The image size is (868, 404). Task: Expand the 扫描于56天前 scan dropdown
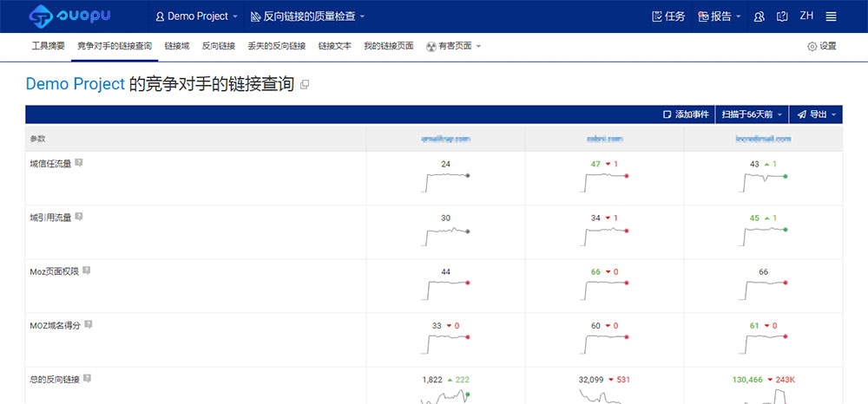click(752, 114)
